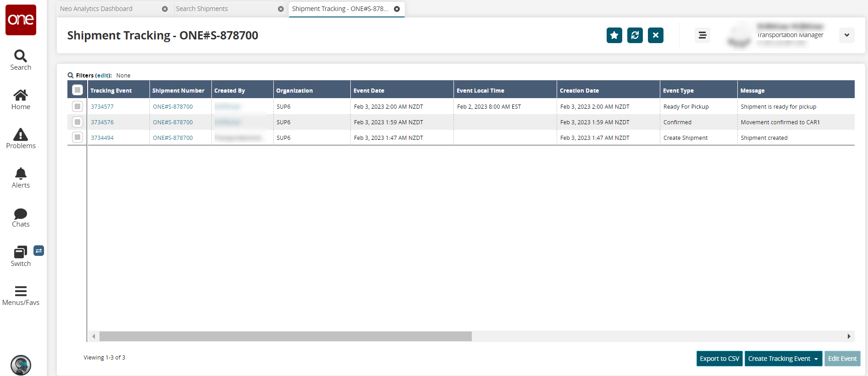Click the Shipment Tracking page title
This screenshot has height=376, width=868.
coord(163,35)
